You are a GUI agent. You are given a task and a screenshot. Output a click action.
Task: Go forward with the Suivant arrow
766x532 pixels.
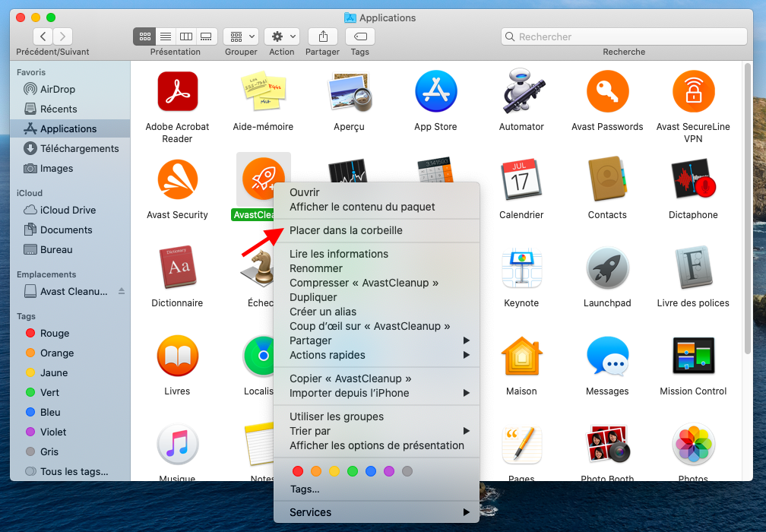click(x=62, y=36)
